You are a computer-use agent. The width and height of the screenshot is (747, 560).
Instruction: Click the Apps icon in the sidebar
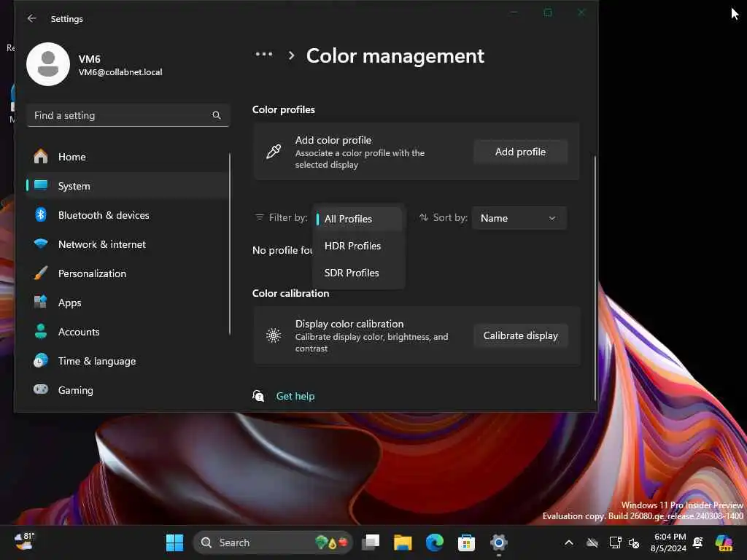pyautogui.click(x=41, y=302)
